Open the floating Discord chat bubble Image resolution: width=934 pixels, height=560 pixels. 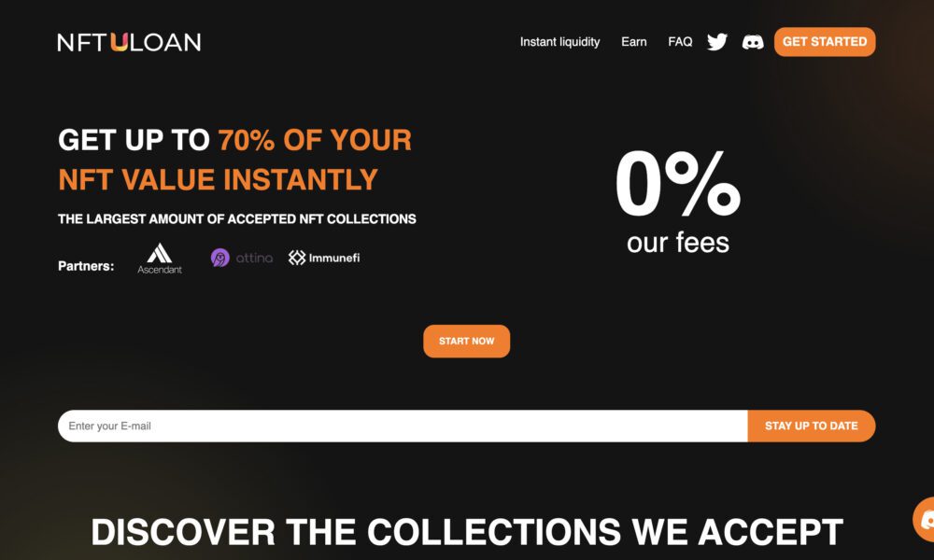point(924,520)
